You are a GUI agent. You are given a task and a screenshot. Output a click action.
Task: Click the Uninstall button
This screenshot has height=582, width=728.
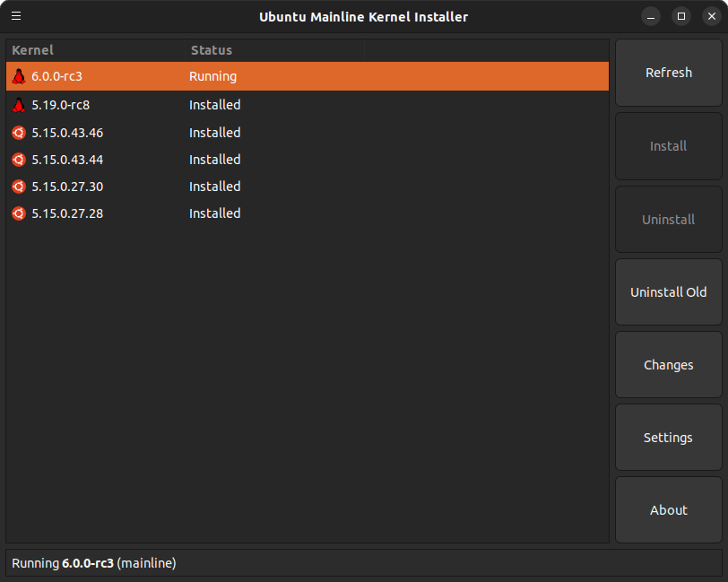(x=669, y=219)
